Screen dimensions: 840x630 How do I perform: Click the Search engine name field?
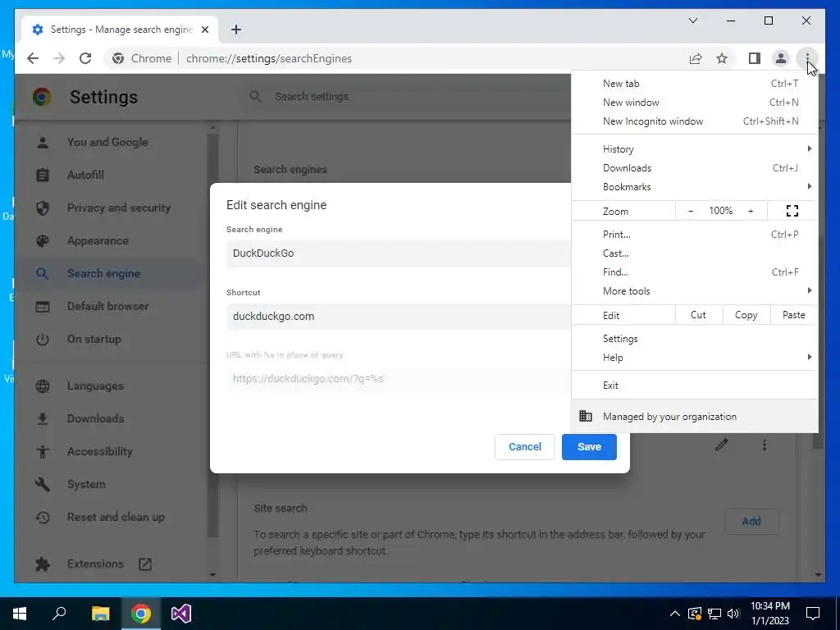point(399,253)
